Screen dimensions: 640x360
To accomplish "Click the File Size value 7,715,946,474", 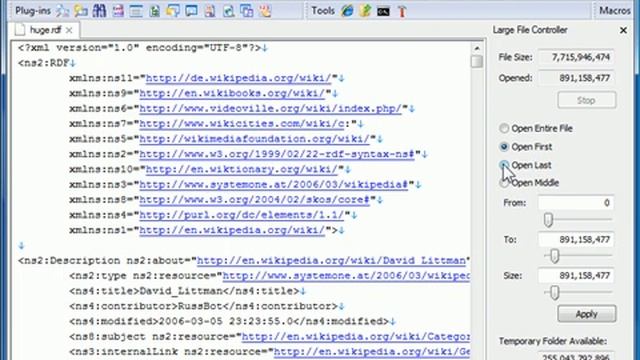I will click(576, 58).
